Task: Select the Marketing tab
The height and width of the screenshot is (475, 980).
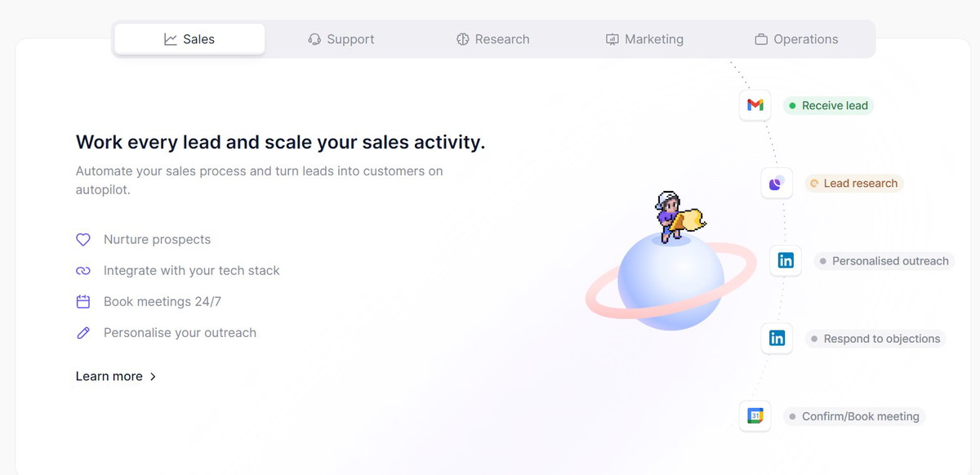Action: pos(644,39)
